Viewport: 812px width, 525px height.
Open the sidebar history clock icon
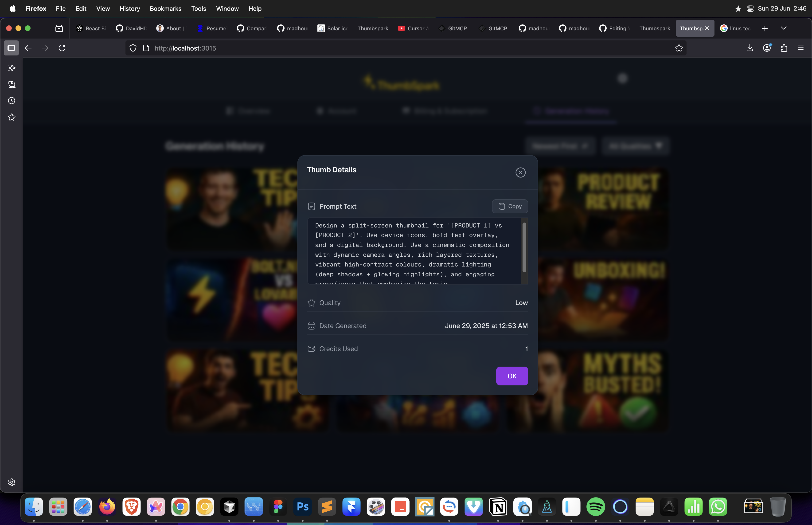(x=12, y=101)
